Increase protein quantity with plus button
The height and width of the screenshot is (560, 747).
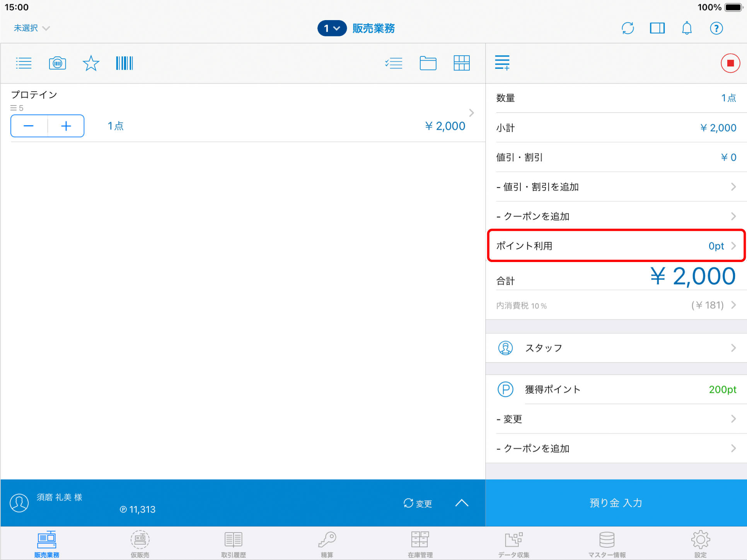(66, 126)
